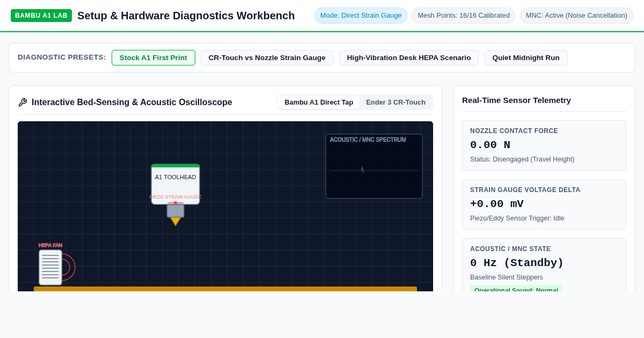644x338 pixels.
Task: Click the Nozzle Contact Force label
Action: (514, 131)
